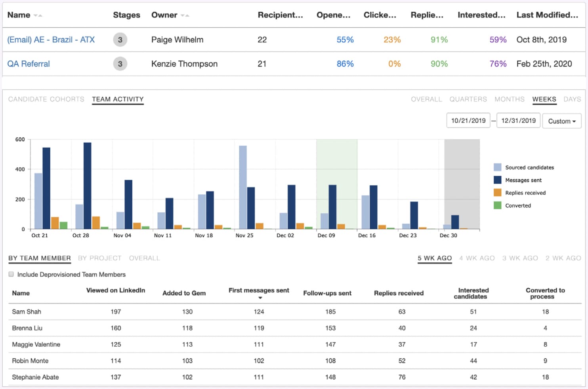Switch to the By Project view

pyautogui.click(x=100, y=258)
